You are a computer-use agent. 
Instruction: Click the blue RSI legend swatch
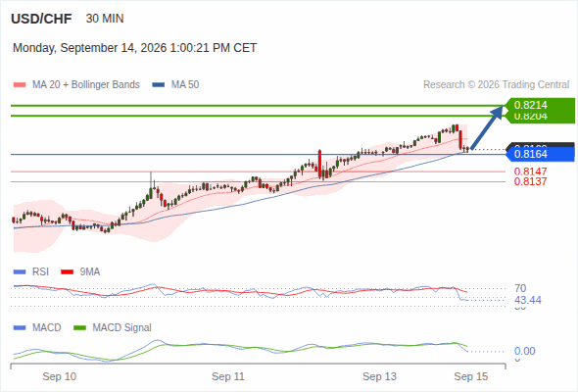[x=20, y=272]
